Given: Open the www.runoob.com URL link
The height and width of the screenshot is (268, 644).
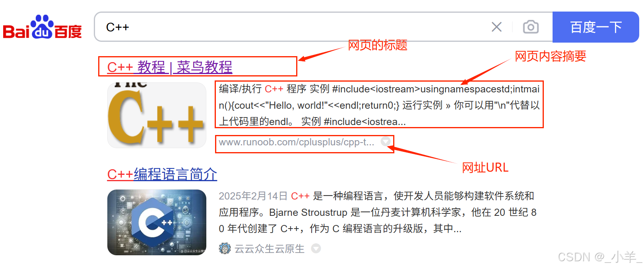Looking at the screenshot, I should point(297,142).
